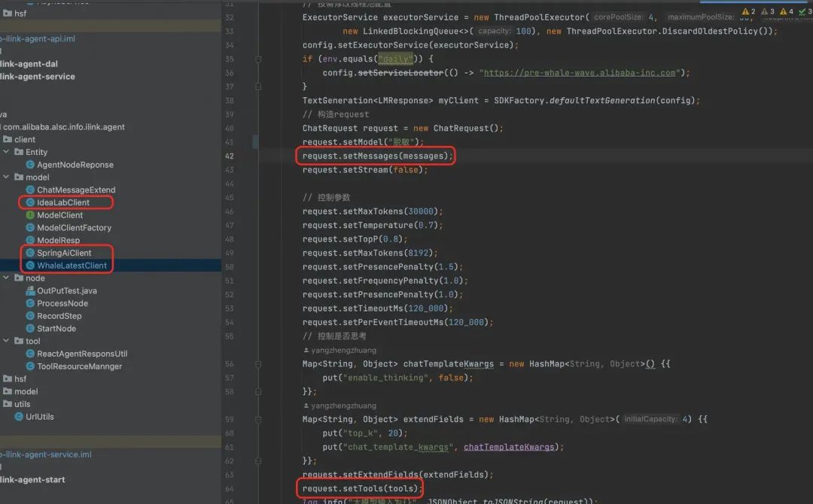813x504 pixels.
Task: Click the green ModelClient interface icon
Action: click(30, 215)
